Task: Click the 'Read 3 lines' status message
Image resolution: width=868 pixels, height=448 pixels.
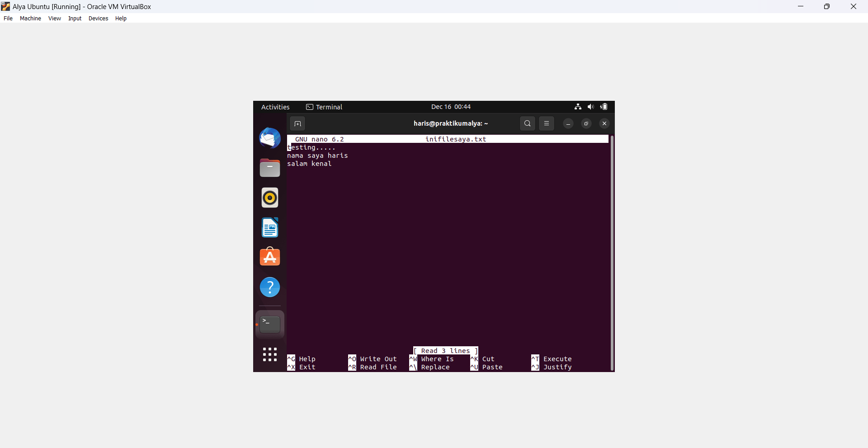Action: point(446,351)
